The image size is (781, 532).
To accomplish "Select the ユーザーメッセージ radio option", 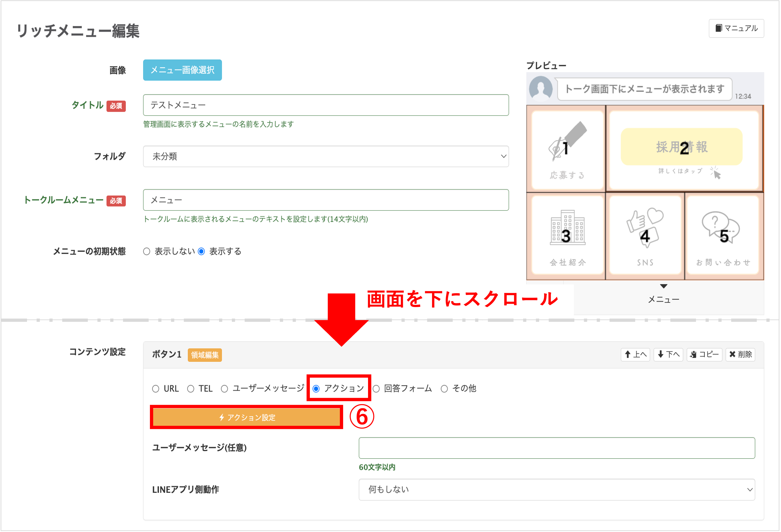I will [x=224, y=389].
